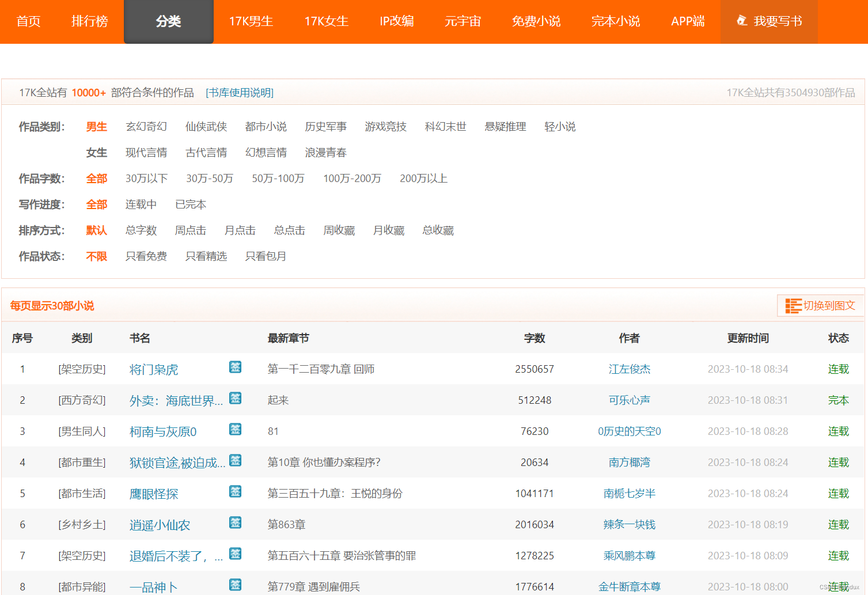Go to the 17K女生 tab

(x=327, y=21)
